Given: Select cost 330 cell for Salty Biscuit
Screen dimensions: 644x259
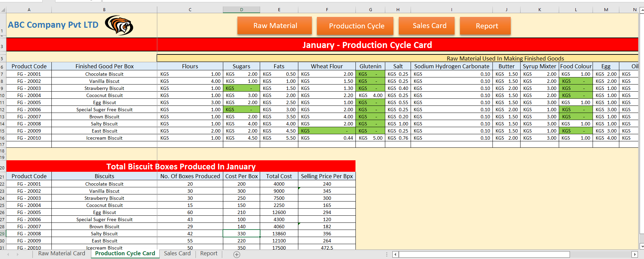Looking at the screenshot, I should [x=241, y=234].
